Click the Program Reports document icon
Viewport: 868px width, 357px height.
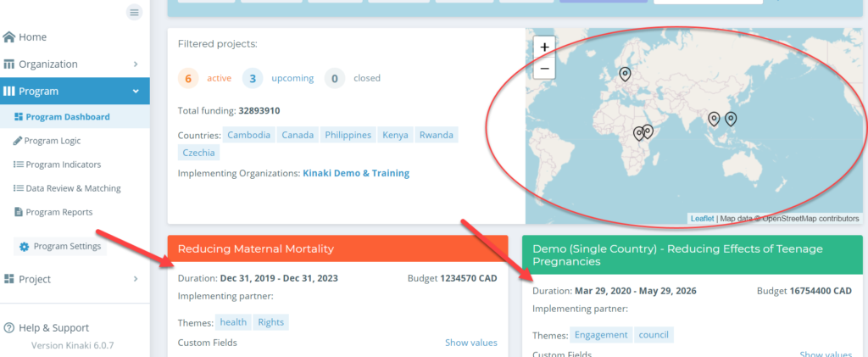tap(18, 212)
